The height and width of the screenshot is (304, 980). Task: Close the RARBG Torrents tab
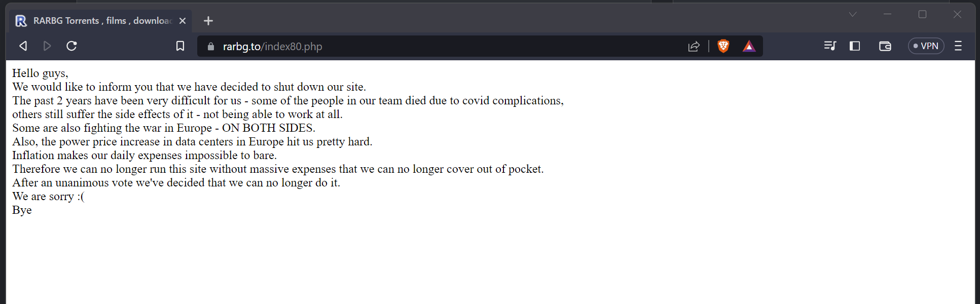(x=183, y=21)
